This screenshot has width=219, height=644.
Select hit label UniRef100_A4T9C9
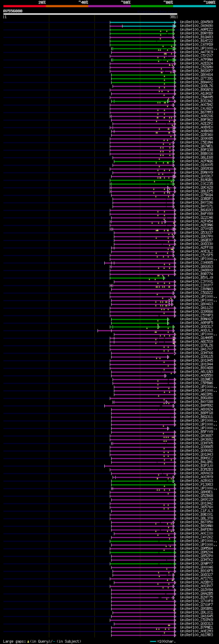point(196,52)
